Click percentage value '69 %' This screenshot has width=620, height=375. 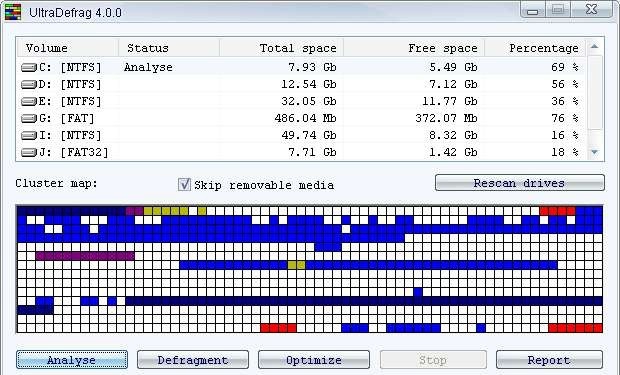565,67
